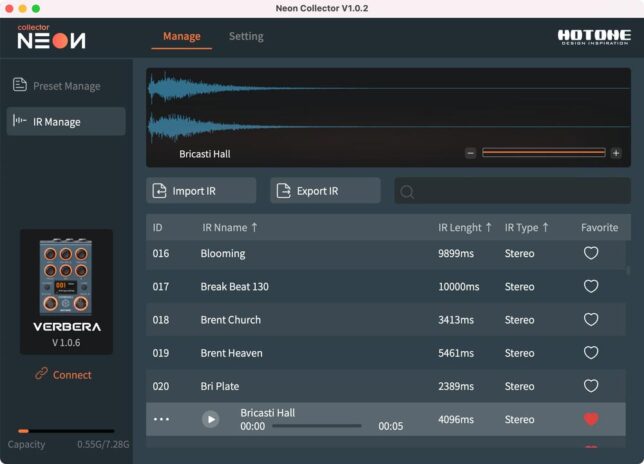Favorite the Break Beat 130 heart
The height and width of the screenshot is (464, 644).
591,286
